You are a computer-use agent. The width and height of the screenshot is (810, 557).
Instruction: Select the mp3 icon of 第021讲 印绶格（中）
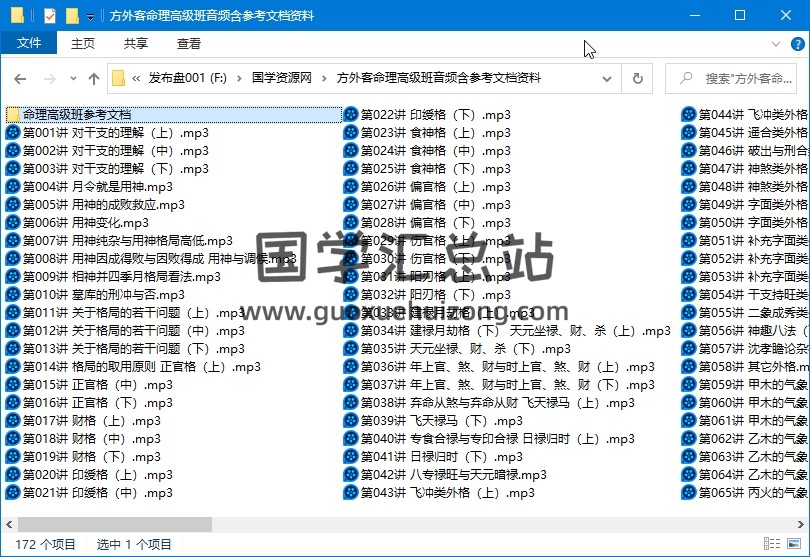(13, 492)
